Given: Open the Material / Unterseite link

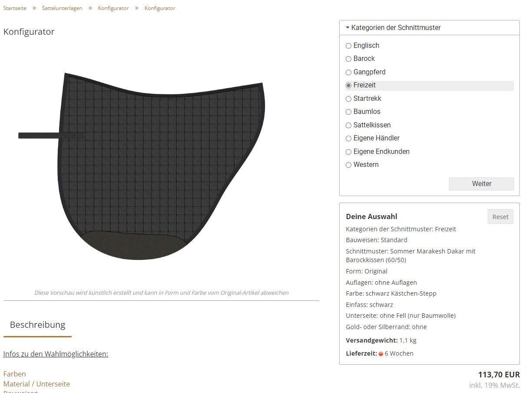Looking at the screenshot, I should (x=36, y=384).
